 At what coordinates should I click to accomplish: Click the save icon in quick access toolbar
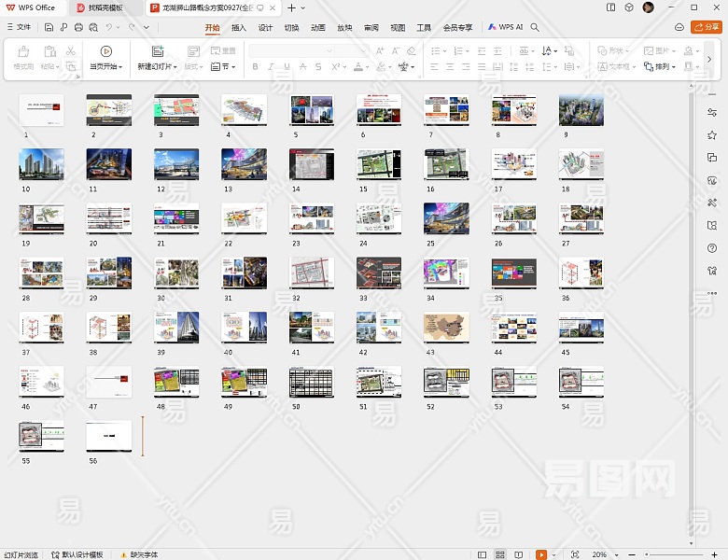[x=49, y=28]
